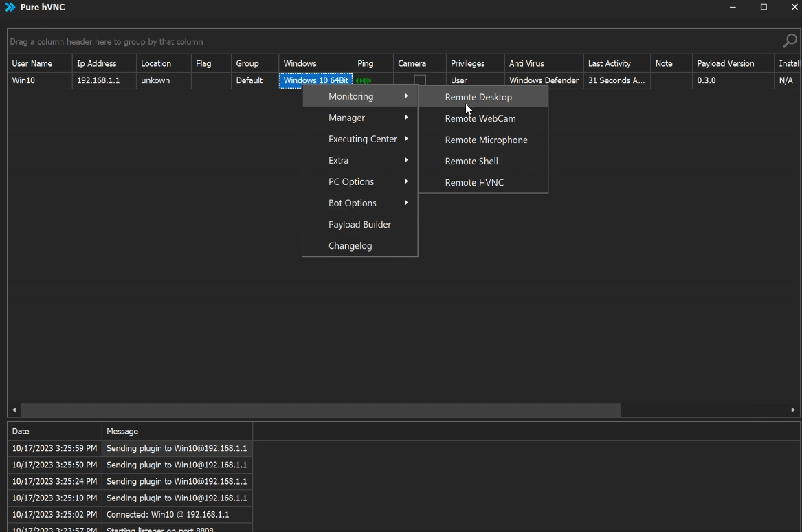This screenshot has width=802, height=532.
Task: Select the log entry at 3:25:24 PM
Action: point(130,481)
